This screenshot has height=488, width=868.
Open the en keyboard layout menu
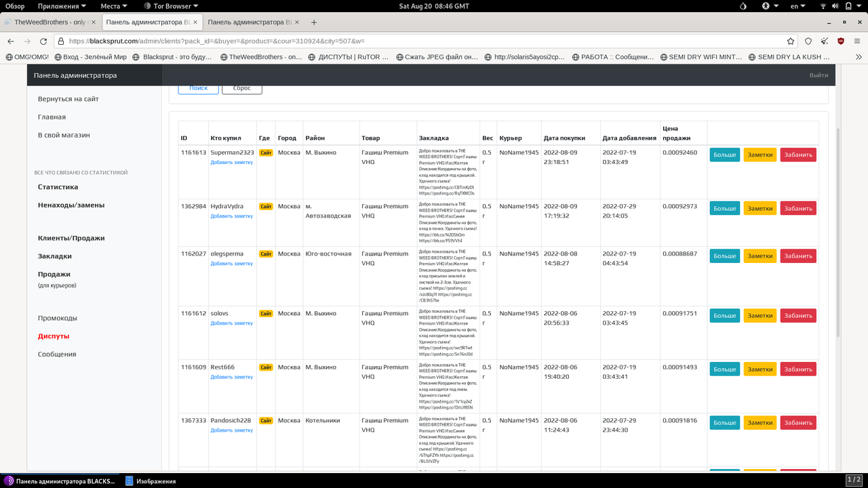click(x=797, y=6)
